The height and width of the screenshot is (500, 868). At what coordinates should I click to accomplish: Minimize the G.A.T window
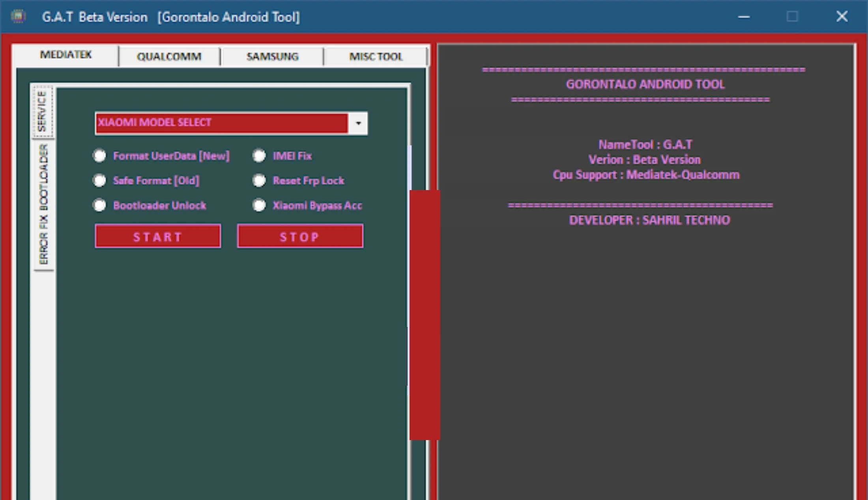(x=744, y=17)
